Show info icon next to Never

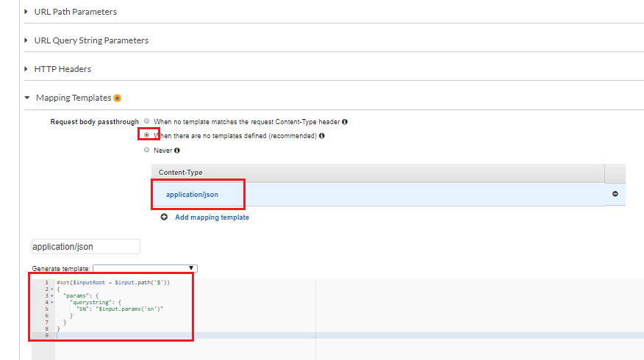[177, 151]
